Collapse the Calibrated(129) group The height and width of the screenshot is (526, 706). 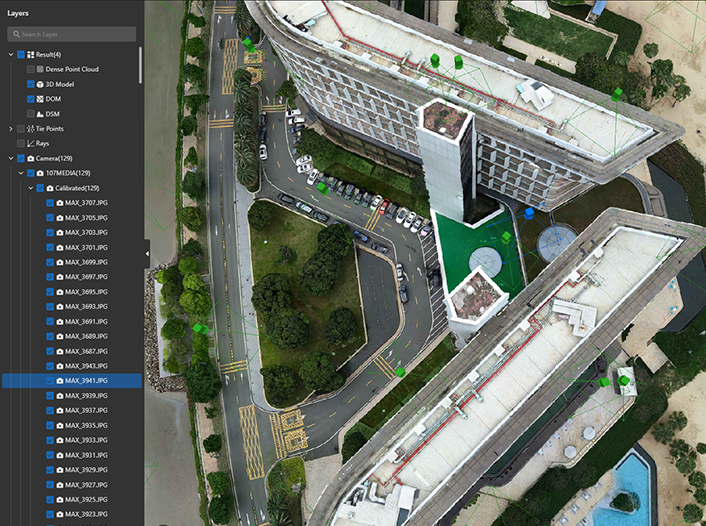[30, 188]
